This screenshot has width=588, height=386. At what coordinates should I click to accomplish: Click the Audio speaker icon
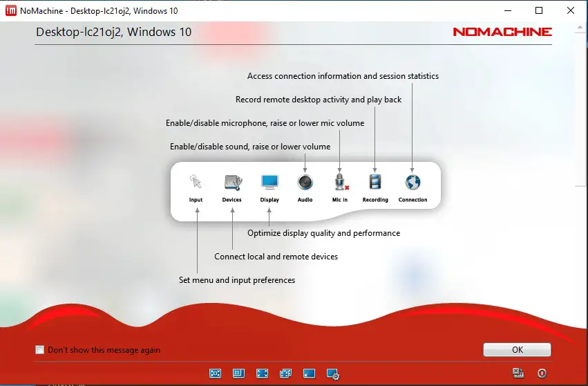coord(305,183)
